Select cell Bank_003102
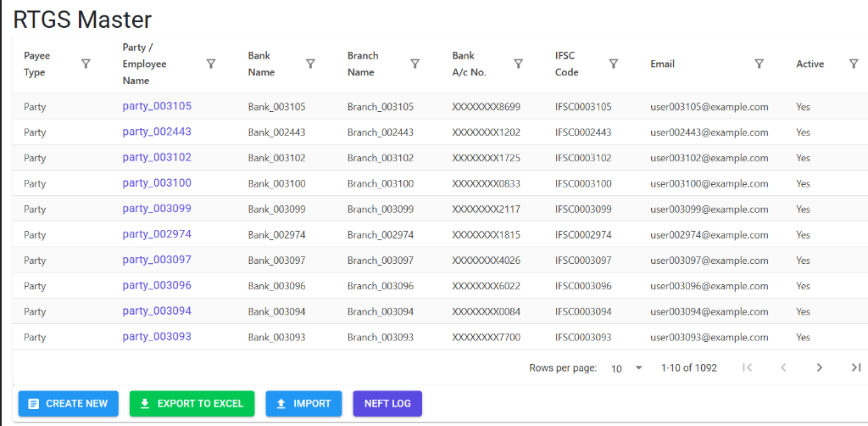This screenshot has width=868, height=426. pos(277,158)
